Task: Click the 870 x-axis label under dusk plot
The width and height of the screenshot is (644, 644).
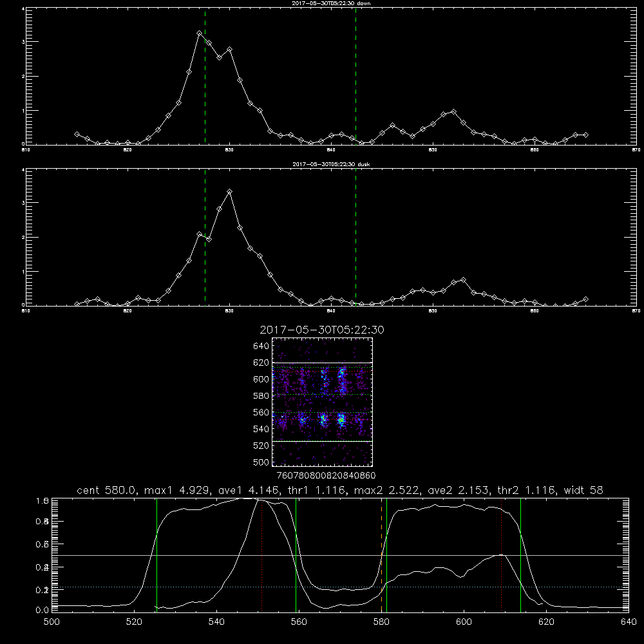Action: [x=636, y=311]
